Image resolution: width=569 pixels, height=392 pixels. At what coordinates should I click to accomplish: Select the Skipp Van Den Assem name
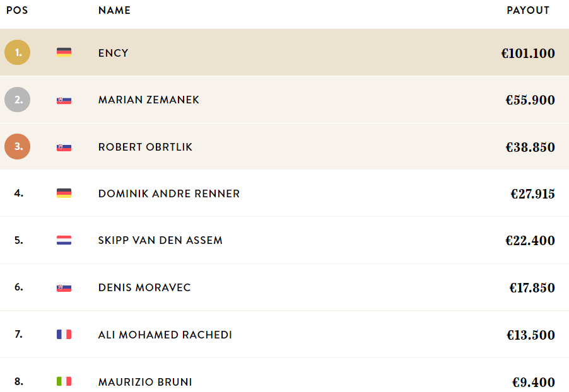pos(160,240)
